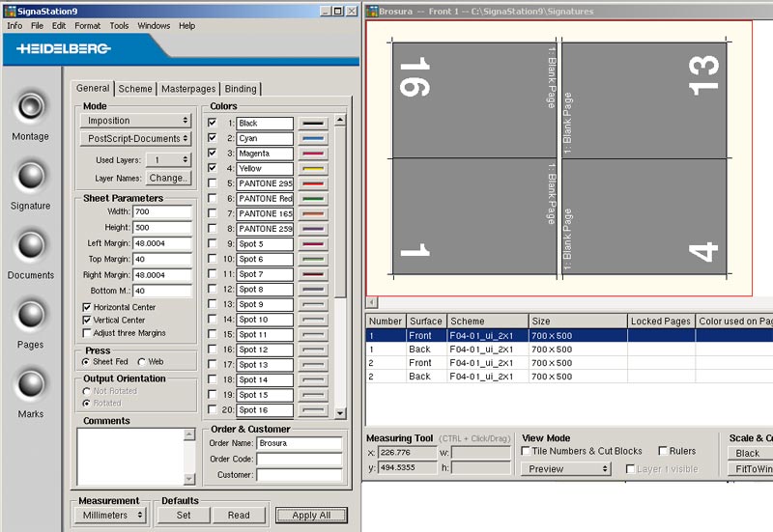Image resolution: width=773 pixels, height=532 pixels.
Task: Switch to the Masterpages tab
Action: [188, 89]
